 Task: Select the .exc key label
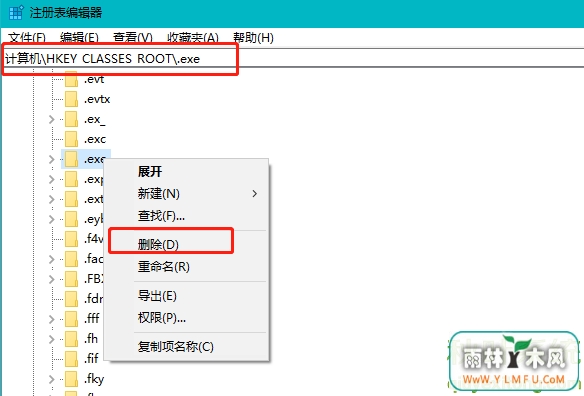(x=95, y=139)
